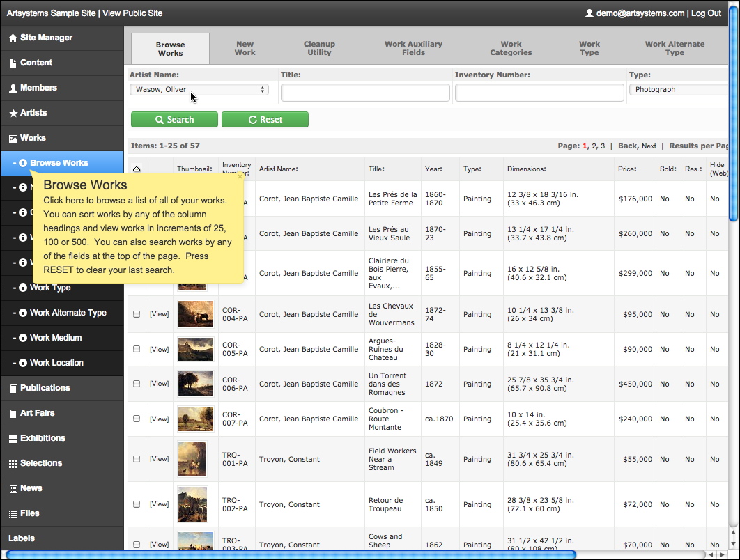Click the Selections grid icon
The height and width of the screenshot is (560, 740).
13,464
